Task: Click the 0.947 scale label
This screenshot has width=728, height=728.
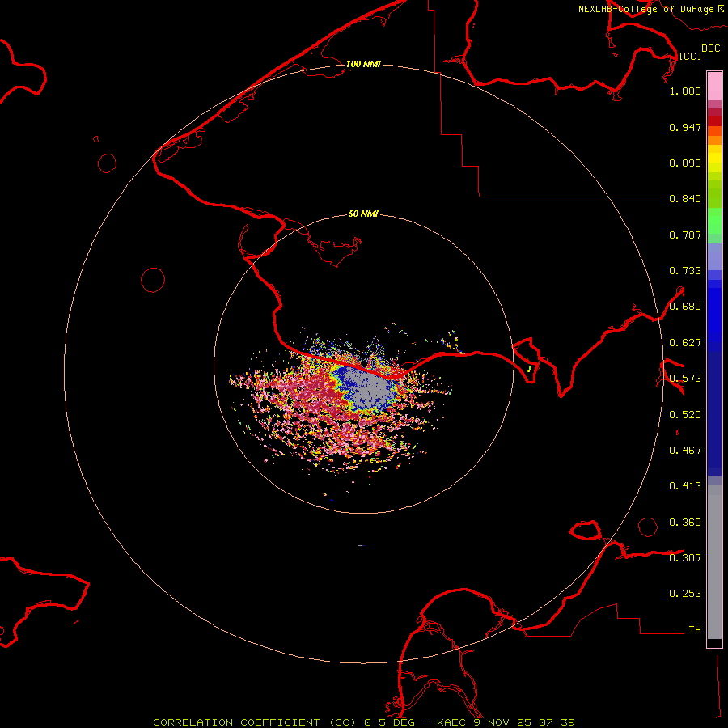Action: pyautogui.click(x=685, y=127)
